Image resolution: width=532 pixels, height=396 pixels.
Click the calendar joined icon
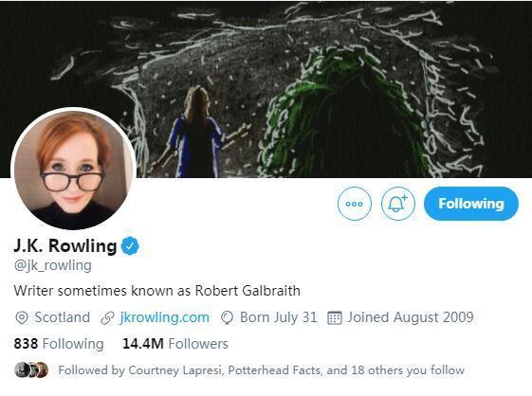334,318
